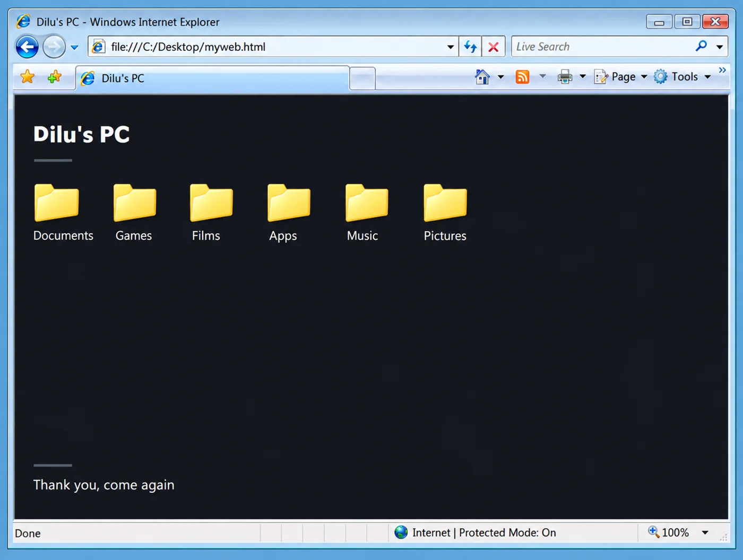
Task: Click the Print icon
Action: (x=565, y=77)
